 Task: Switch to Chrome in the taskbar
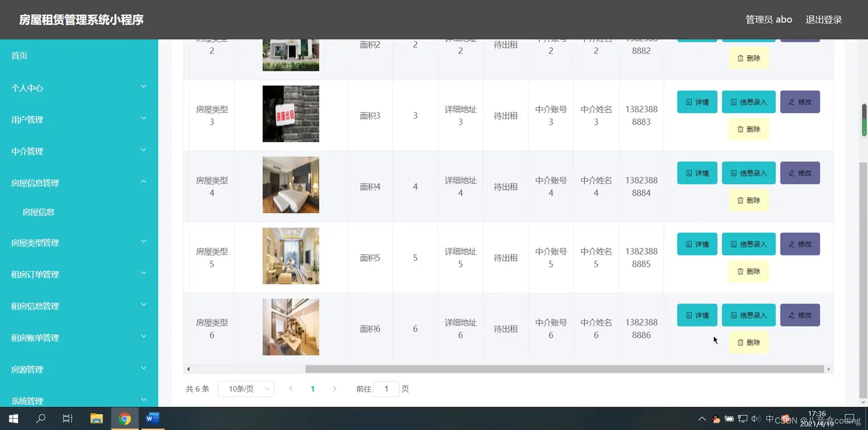[125, 418]
